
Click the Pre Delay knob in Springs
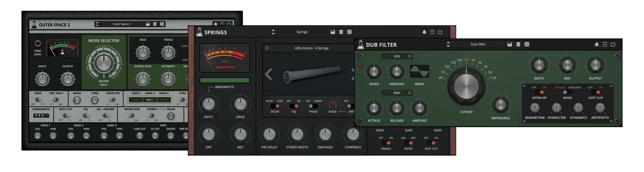(x=269, y=134)
